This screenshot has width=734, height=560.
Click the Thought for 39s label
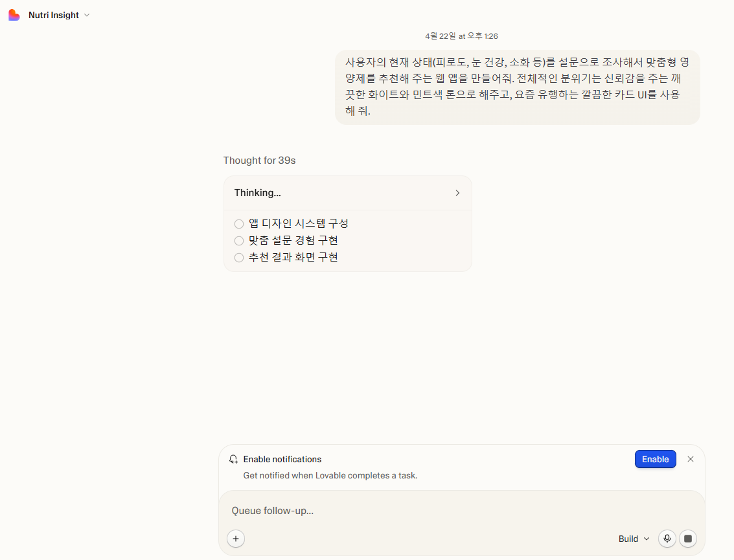(259, 160)
